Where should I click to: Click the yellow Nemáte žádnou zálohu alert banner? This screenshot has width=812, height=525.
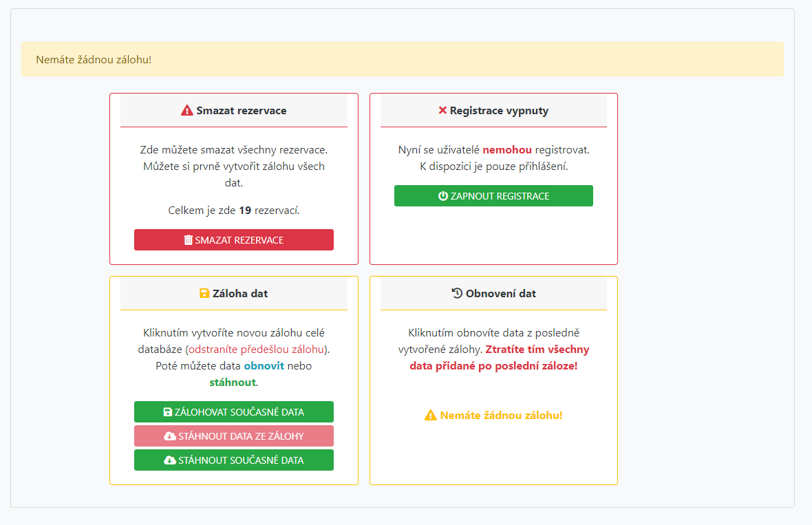(402, 59)
